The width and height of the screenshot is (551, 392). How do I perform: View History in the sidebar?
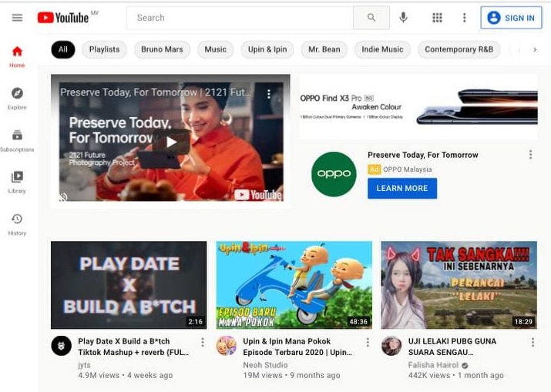17,223
